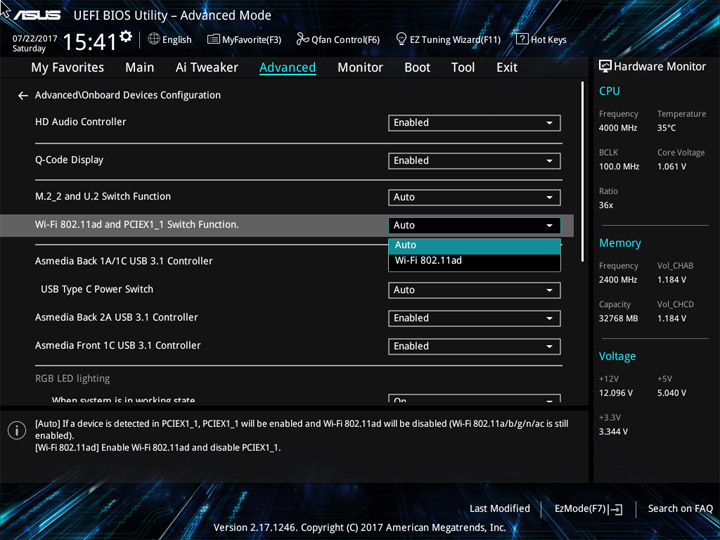Select Asmedia Front 1C USB 3.1 Controller label

118,345
